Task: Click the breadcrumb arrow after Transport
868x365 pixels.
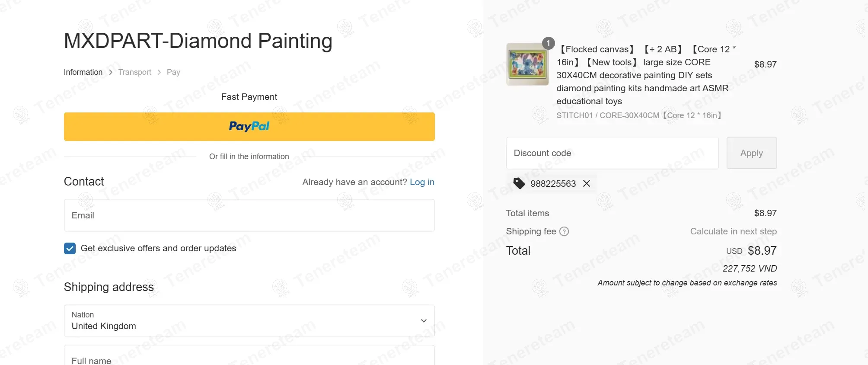Action: tap(159, 72)
